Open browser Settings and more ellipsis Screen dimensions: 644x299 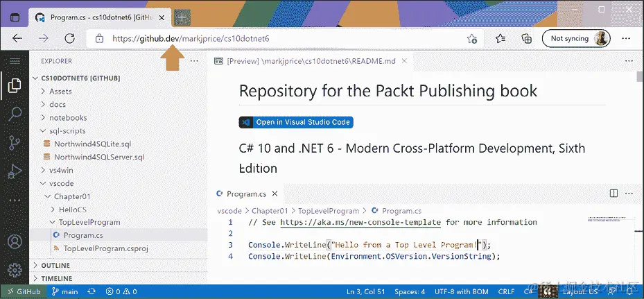626,39
